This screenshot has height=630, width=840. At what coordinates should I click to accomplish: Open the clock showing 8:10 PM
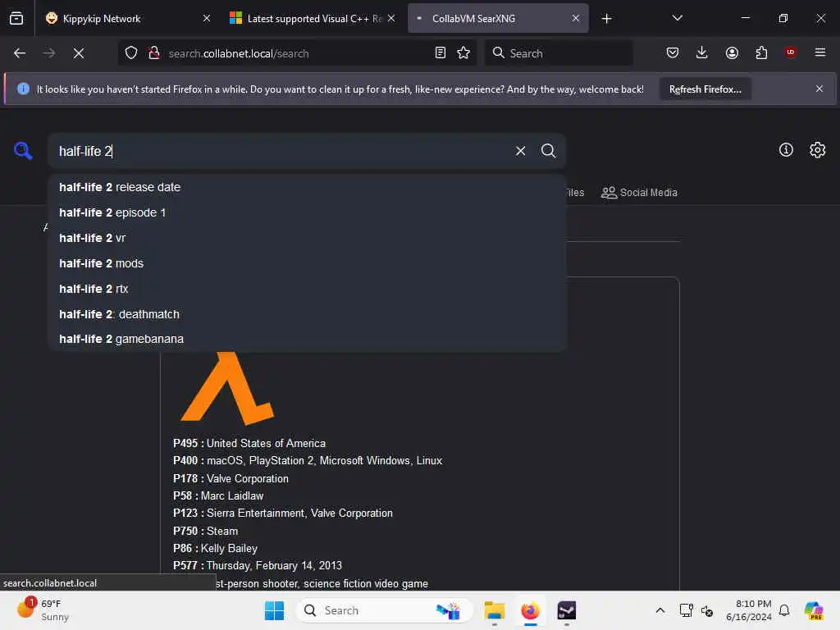coord(748,610)
